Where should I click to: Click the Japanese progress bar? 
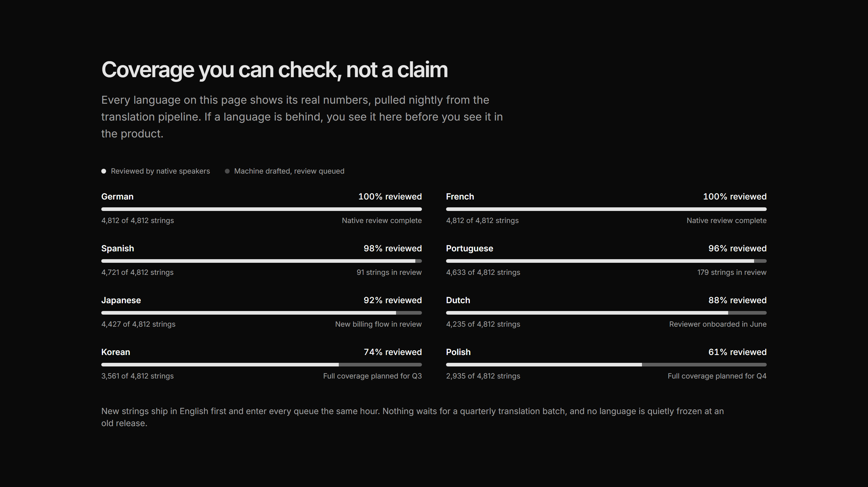click(x=262, y=313)
